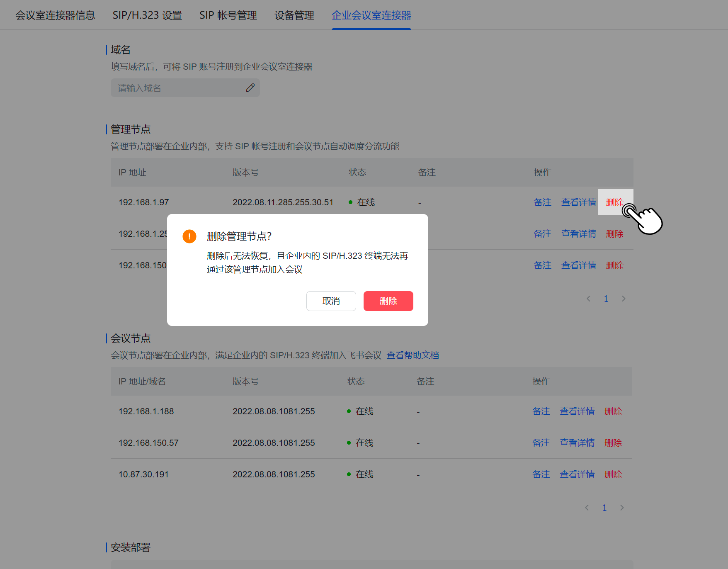Click the 版本号 header in management nodes table
The width and height of the screenshot is (728, 569).
[x=245, y=173]
